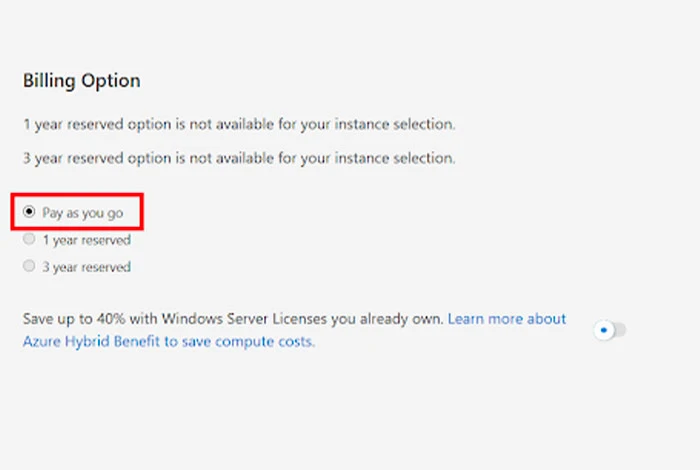Viewport: 700px width, 470px height.
Task: Click the empty circle beside 3 year reserved
Action: [29, 266]
